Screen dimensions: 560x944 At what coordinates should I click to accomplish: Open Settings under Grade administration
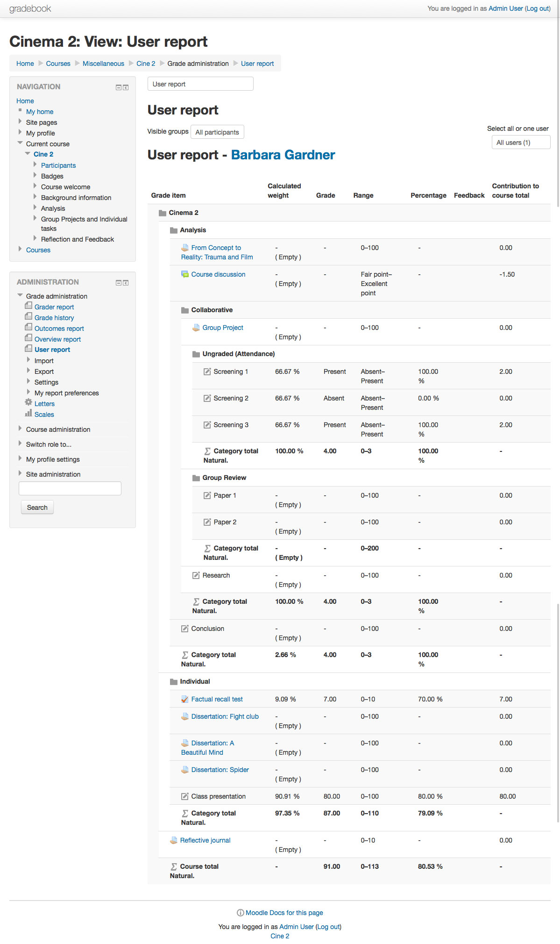tap(46, 382)
